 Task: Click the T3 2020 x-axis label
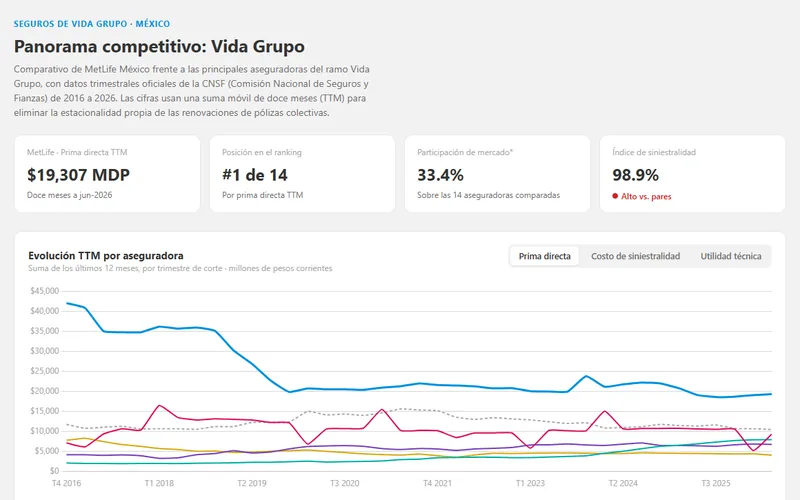[x=345, y=483]
